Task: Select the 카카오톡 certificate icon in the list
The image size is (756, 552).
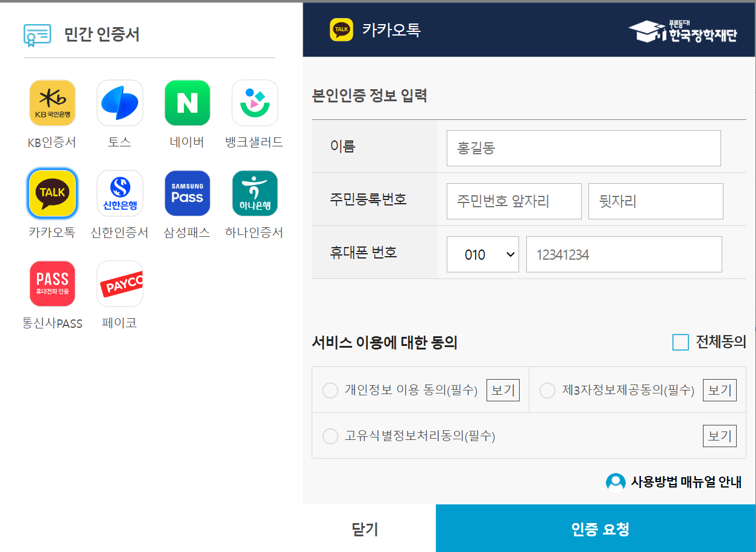Action: point(52,193)
